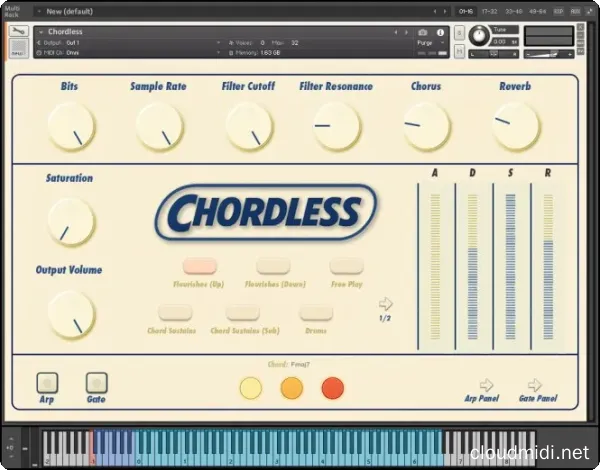Open the Purge dropdown menu
Screen dimensions: 600x470
tap(429, 43)
